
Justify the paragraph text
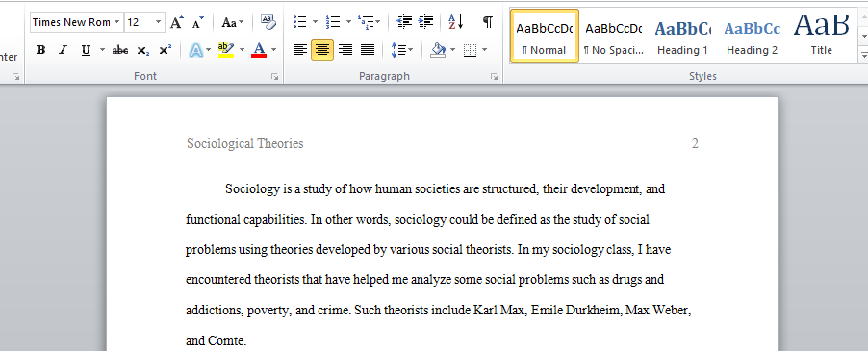tap(368, 50)
